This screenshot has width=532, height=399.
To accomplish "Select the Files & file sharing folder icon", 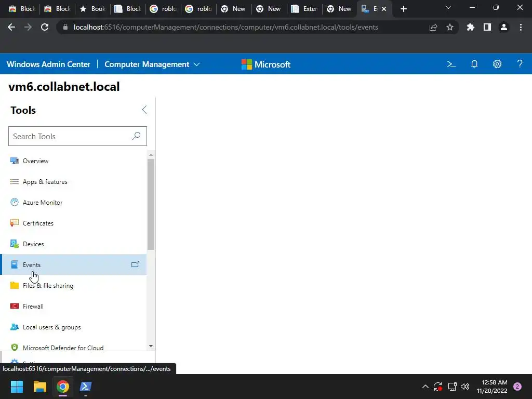I will [14, 285].
